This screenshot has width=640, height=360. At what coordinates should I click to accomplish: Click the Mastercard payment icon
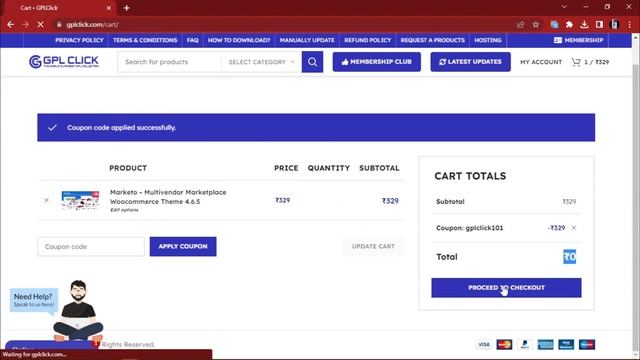[x=504, y=344]
